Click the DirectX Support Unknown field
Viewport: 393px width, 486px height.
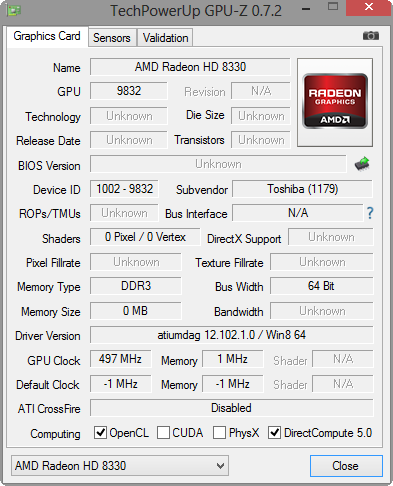pyautogui.click(x=331, y=237)
